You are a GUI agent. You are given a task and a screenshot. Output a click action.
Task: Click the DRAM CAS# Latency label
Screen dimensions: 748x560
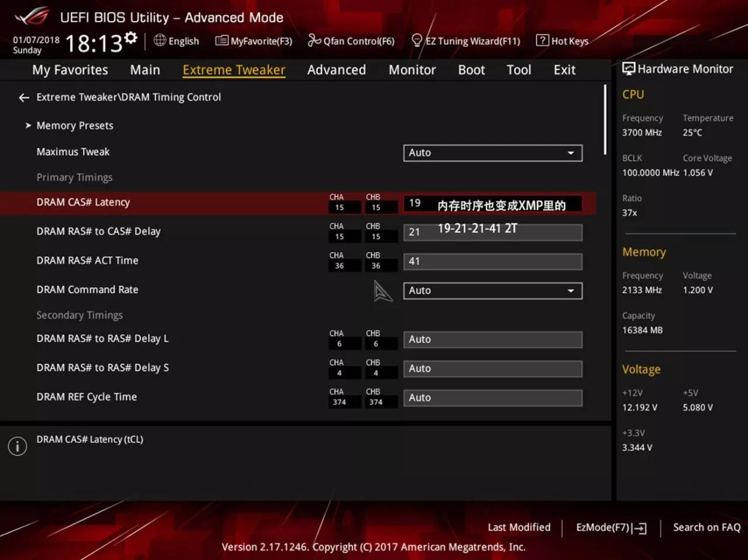click(83, 202)
